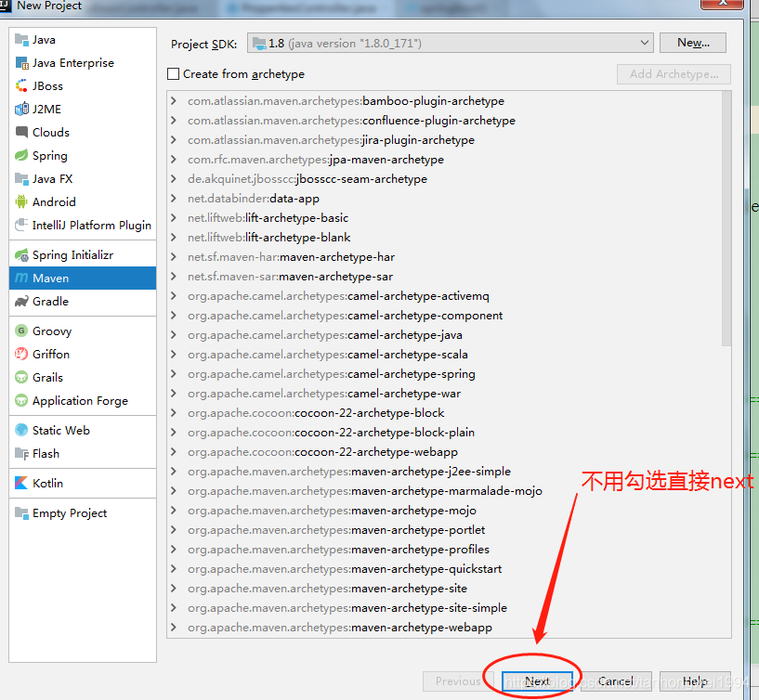759x700 pixels.
Task: Click the Kotlin K icon
Action: pos(21,484)
